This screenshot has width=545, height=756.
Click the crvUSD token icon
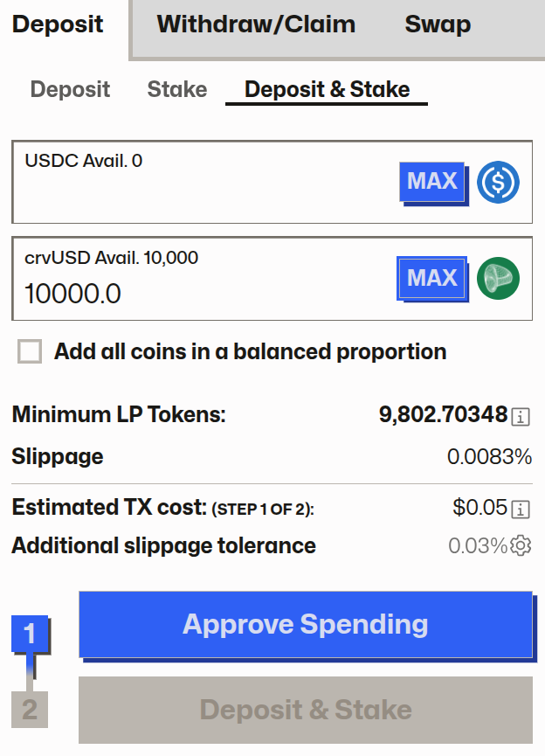pyautogui.click(x=498, y=279)
